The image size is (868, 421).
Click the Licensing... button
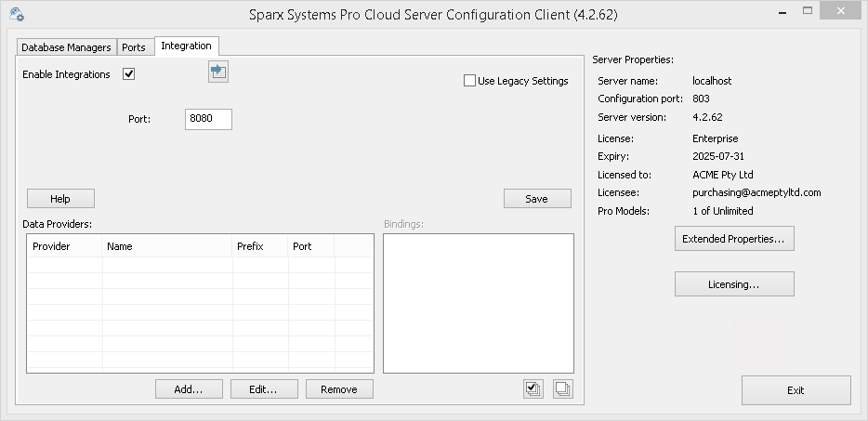coord(733,284)
